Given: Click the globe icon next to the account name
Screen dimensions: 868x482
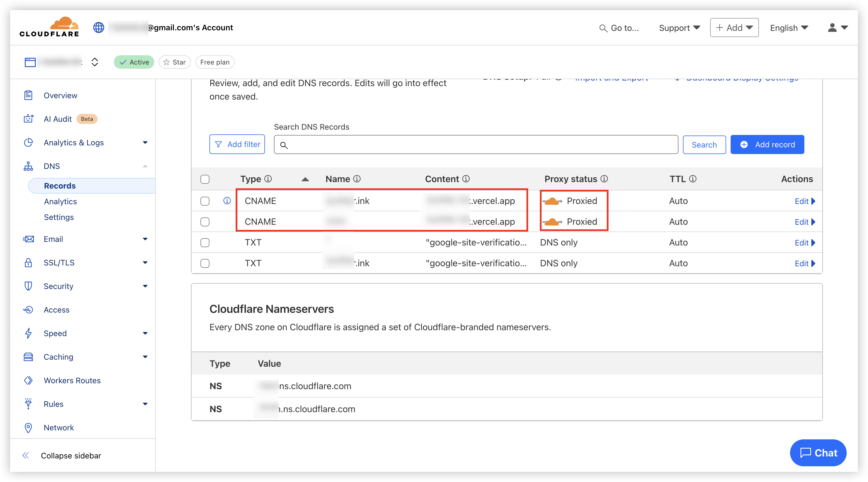Looking at the screenshot, I should 98,27.
